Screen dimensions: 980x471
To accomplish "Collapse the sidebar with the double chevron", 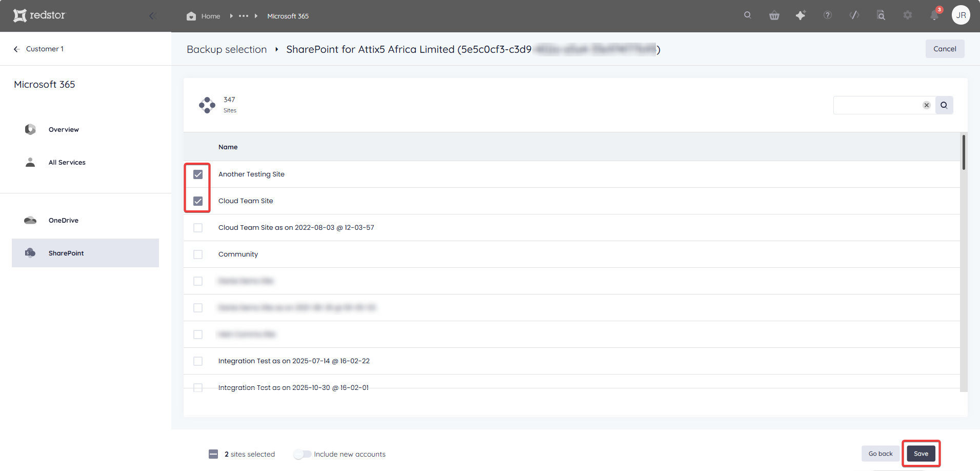I will coord(152,16).
